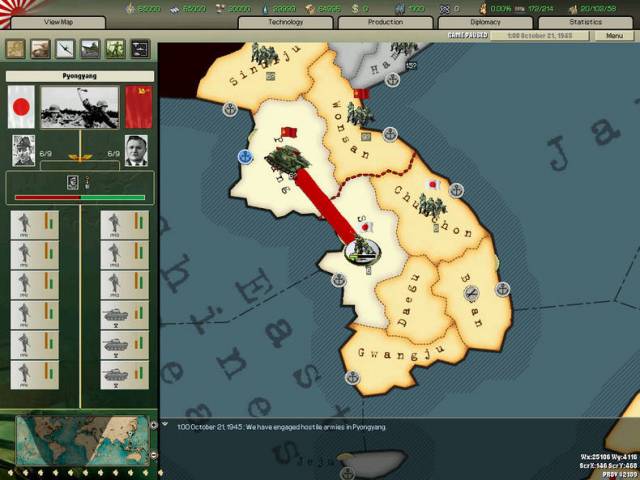Zoom out with the minimap minus button
The image size is (640, 480).
pyautogui.click(x=154, y=456)
